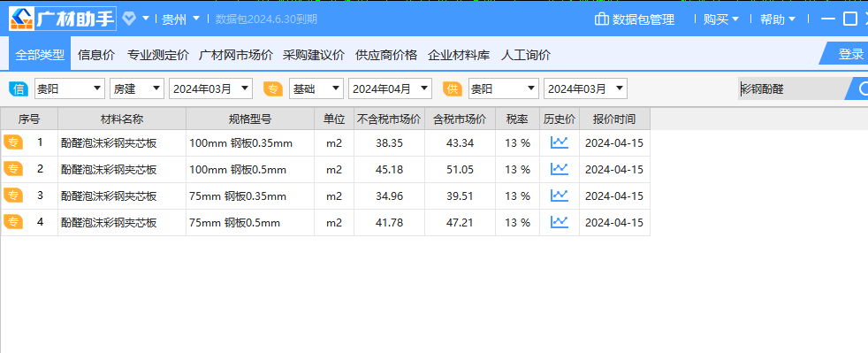Open the 房建 category dropdown
Screen dimensions: 868x353
click(137, 88)
